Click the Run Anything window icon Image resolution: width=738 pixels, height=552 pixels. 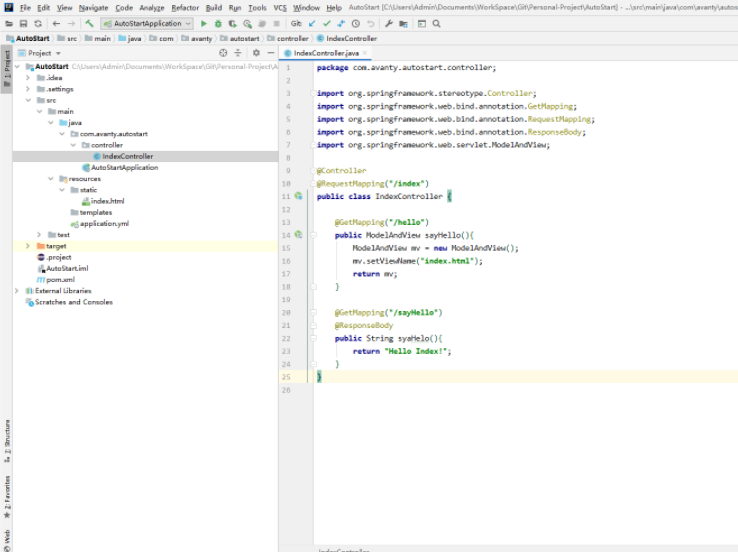tap(422, 24)
